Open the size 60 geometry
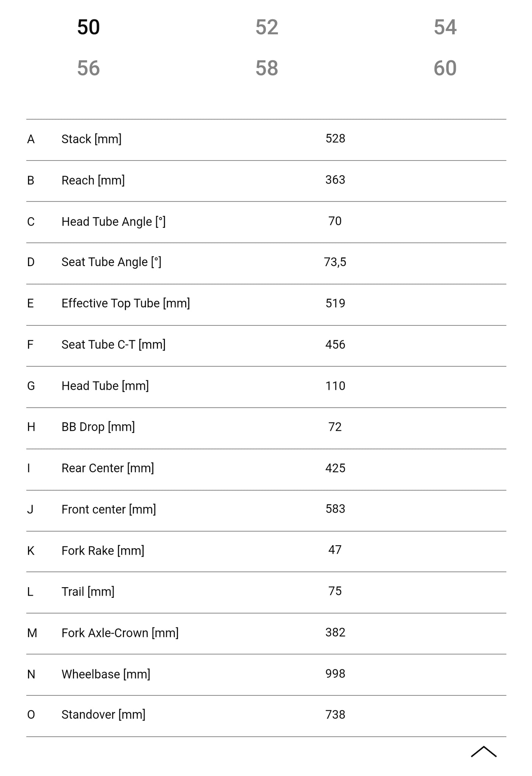The height and width of the screenshot is (776, 532). tap(445, 68)
